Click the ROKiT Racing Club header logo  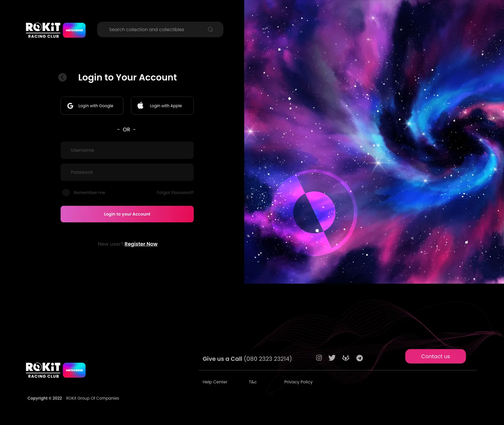56,30
